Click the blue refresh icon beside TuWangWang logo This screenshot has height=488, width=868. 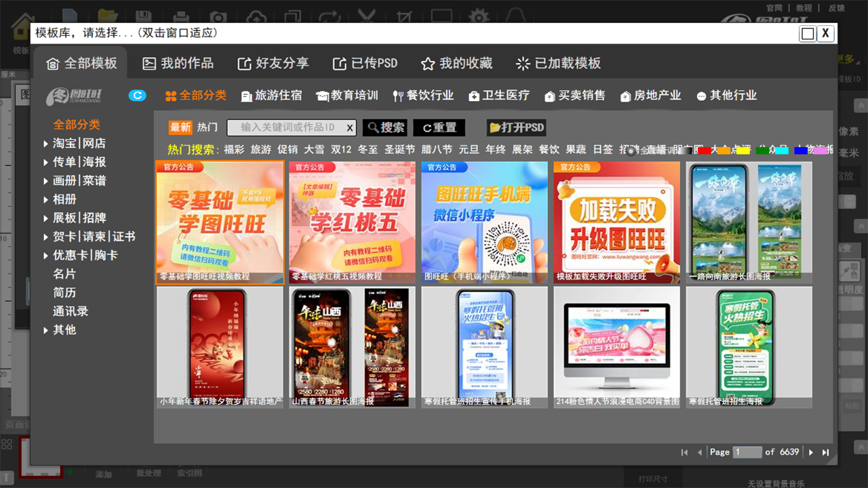[137, 96]
